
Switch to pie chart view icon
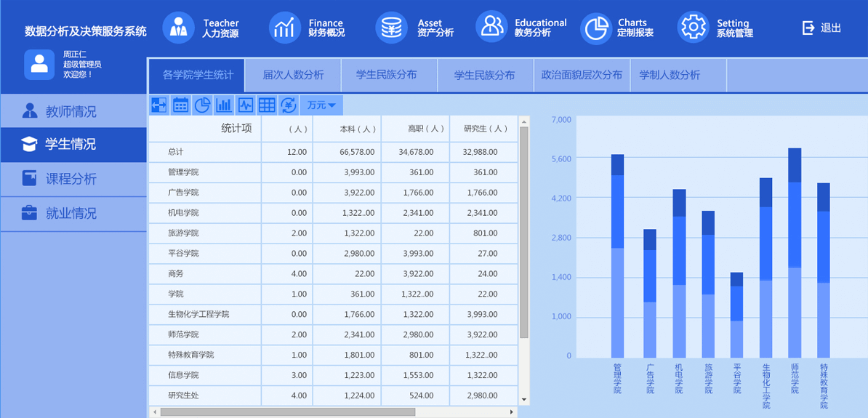click(x=202, y=105)
